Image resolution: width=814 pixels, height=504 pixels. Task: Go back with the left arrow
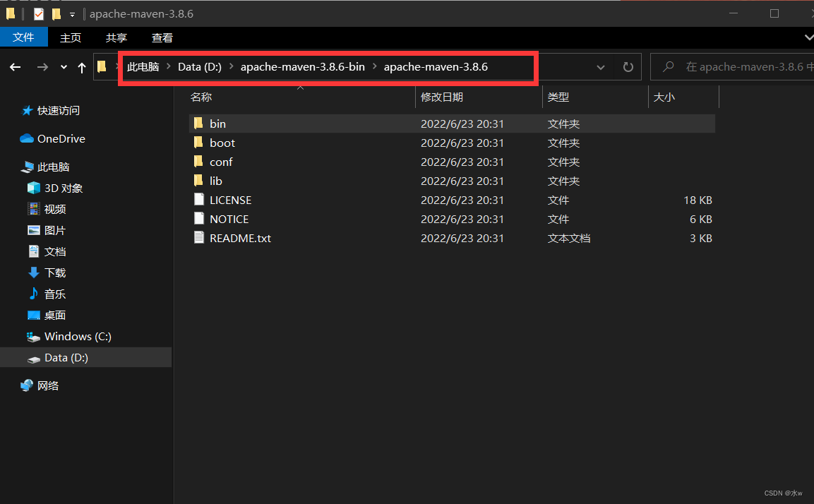coord(16,67)
